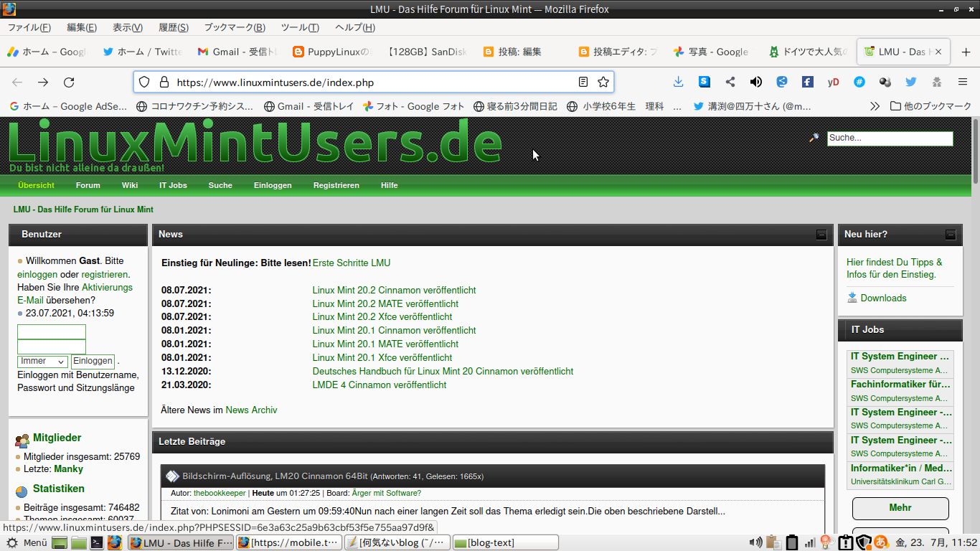Open Registrieren in the site navigation bar
Viewport: 980px width, 551px height.
click(x=336, y=185)
